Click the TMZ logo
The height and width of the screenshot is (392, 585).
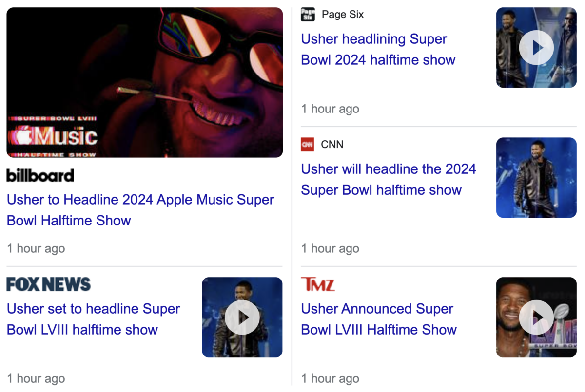(x=318, y=284)
